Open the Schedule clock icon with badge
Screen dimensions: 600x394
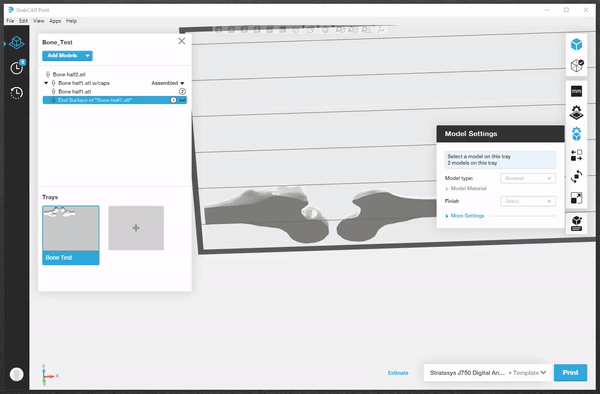tap(17, 68)
